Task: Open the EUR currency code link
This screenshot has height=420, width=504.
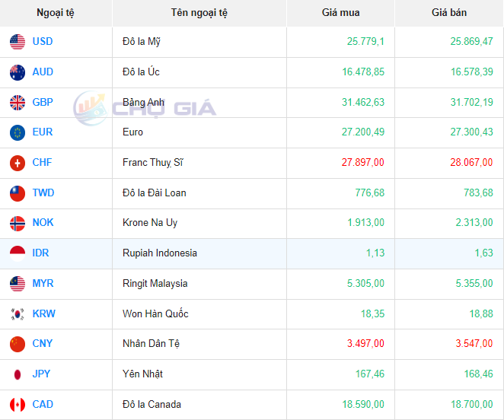Action: pyautogui.click(x=43, y=132)
